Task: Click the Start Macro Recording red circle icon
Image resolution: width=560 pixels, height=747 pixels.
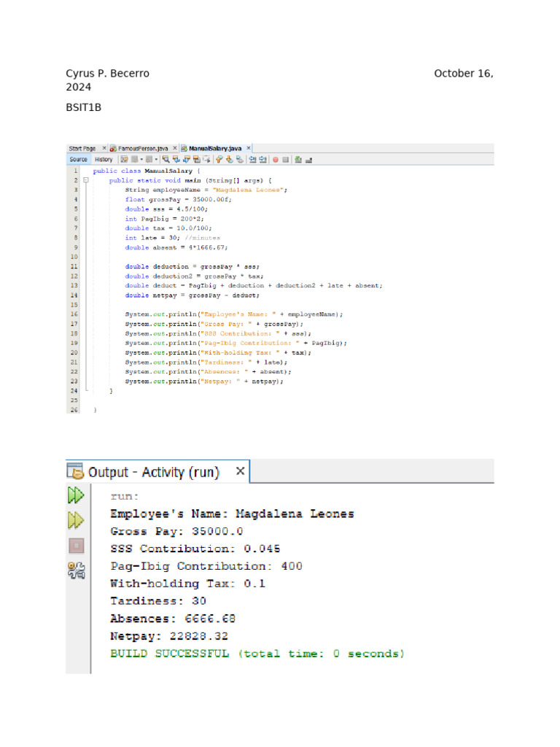Action: [x=276, y=159]
